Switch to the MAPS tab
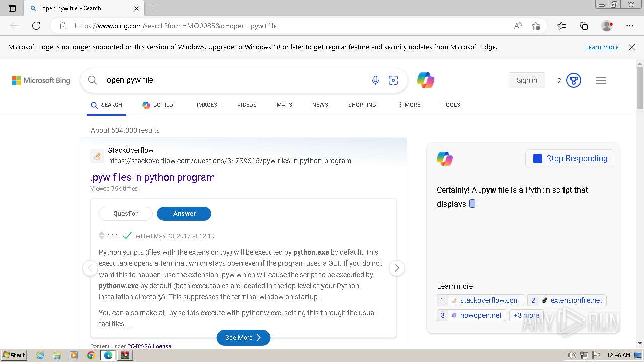 click(x=284, y=105)
